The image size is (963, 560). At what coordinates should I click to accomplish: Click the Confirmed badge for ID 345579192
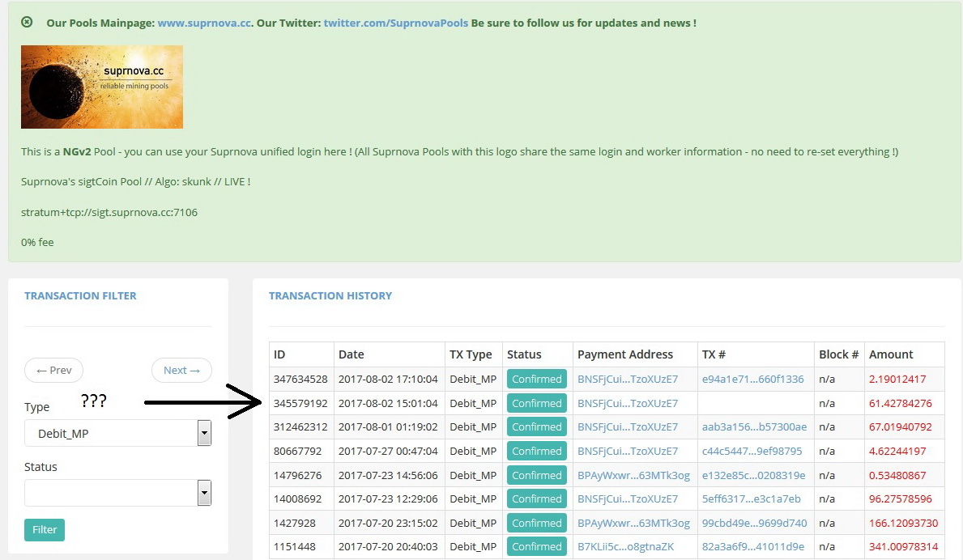click(x=537, y=403)
